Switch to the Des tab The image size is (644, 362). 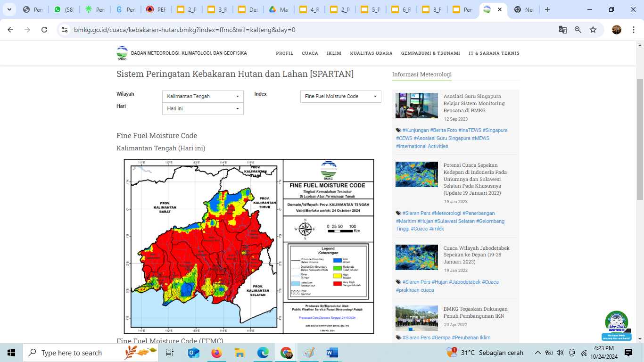248,9
